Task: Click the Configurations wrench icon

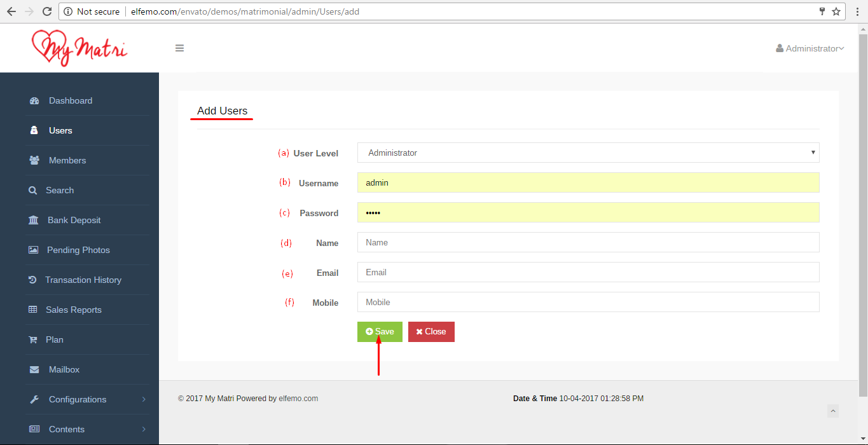Action: point(34,399)
